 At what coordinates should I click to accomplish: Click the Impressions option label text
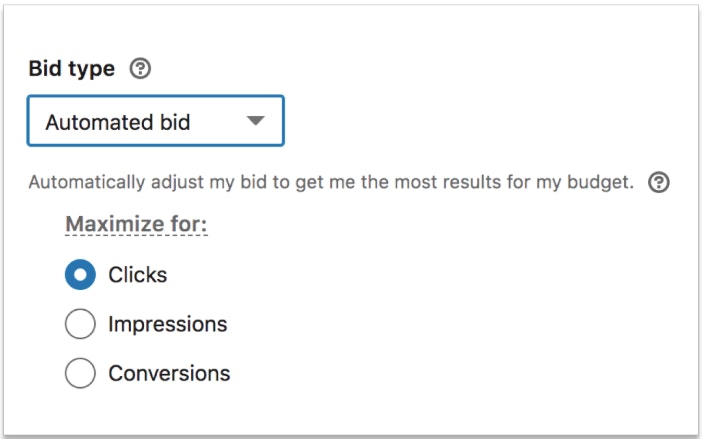167,324
